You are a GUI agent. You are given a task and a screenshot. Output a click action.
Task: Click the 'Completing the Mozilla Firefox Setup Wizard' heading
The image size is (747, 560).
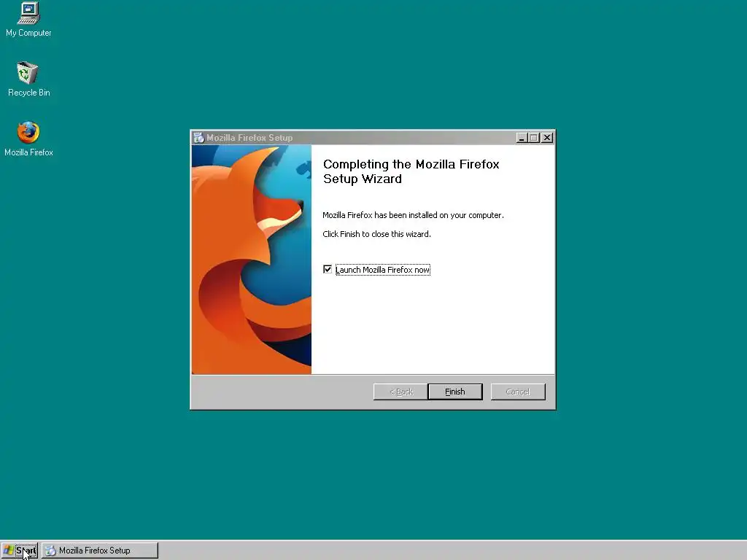click(411, 171)
